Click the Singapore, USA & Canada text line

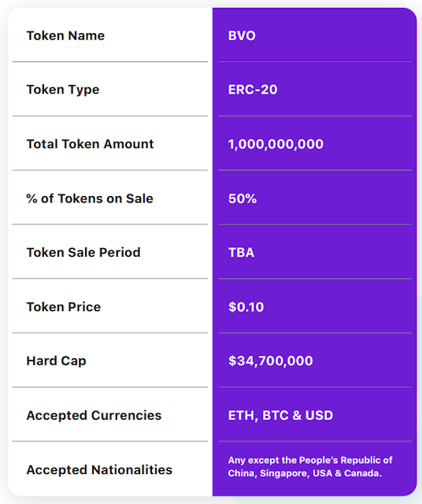tap(305, 473)
